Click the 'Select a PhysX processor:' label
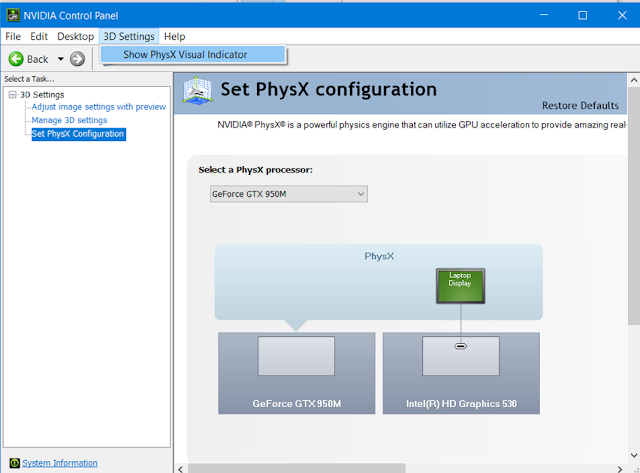Image resolution: width=640 pixels, height=473 pixels. tap(256, 170)
